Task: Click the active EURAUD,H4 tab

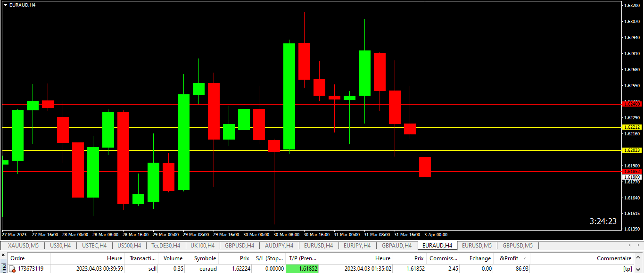Action: click(x=437, y=246)
